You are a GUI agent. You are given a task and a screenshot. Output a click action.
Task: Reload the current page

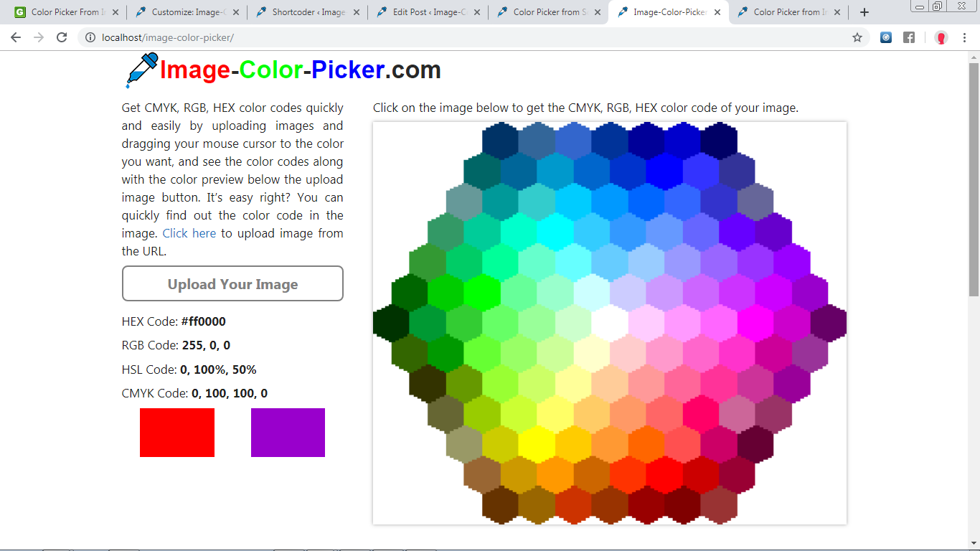click(62, 37)
